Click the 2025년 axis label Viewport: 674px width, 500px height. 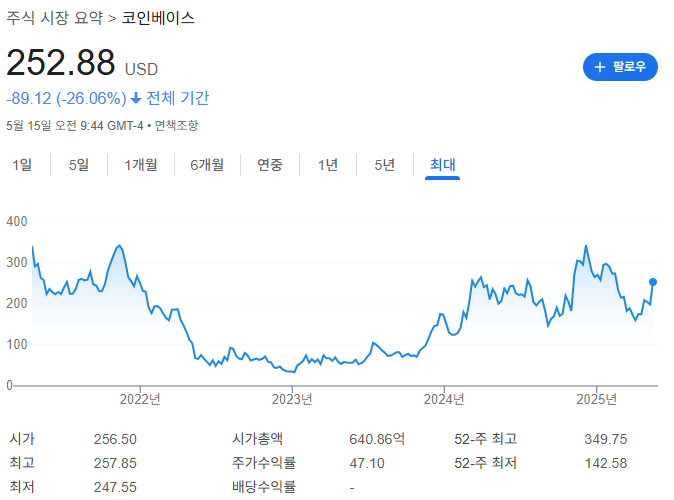click(597, 399)
